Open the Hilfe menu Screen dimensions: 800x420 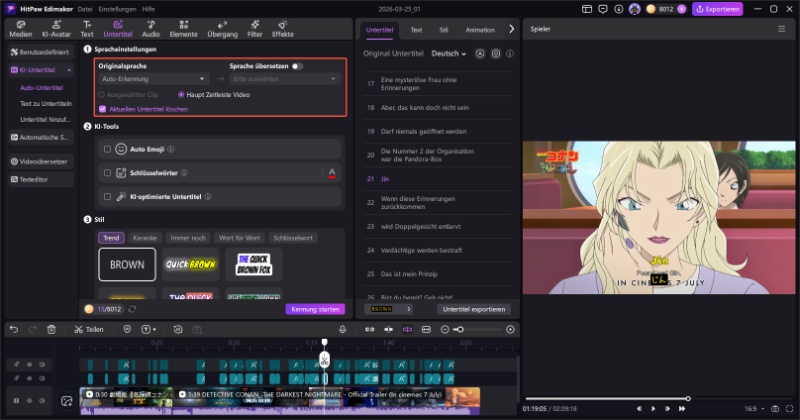[x=148, y=9]
